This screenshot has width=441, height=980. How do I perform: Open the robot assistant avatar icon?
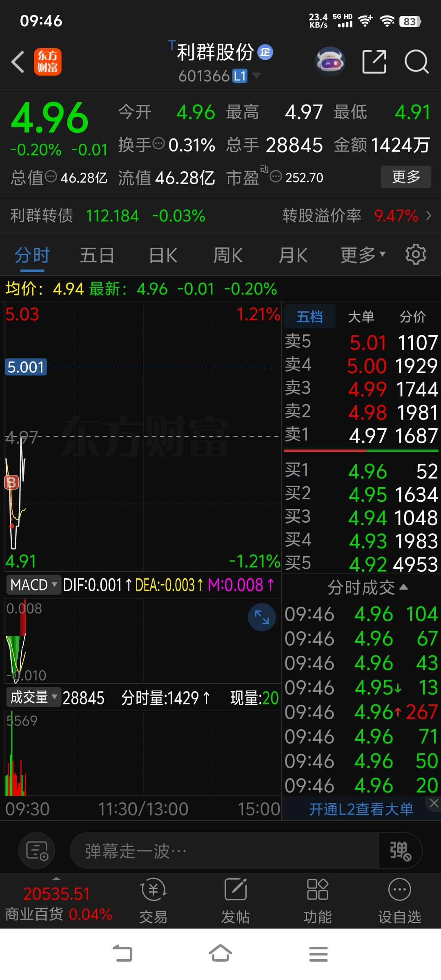click(330, 62)
